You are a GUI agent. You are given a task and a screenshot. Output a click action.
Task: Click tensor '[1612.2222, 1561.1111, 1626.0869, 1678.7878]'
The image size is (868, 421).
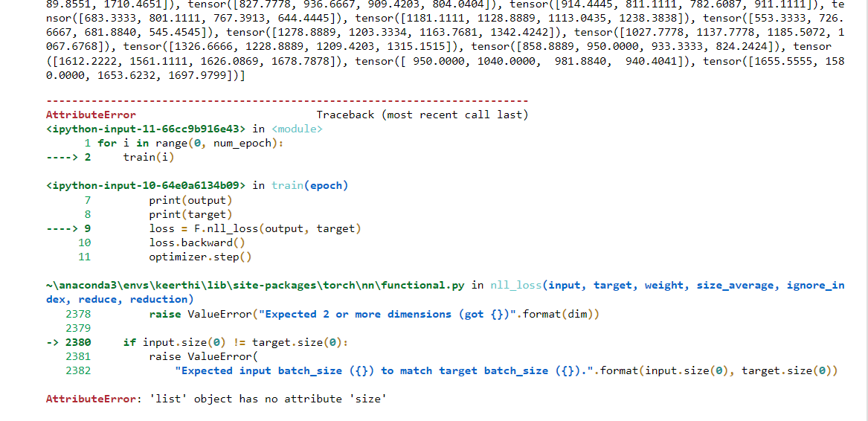pos(196,62)
